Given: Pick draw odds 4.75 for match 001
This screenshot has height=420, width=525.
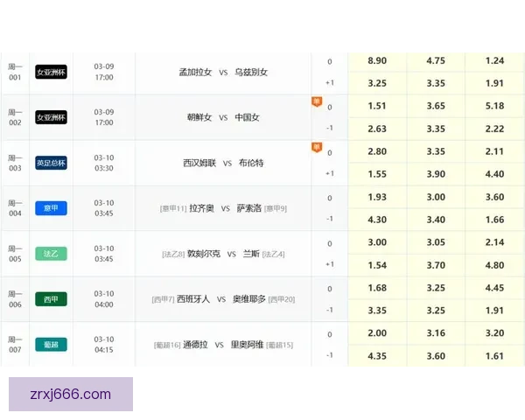Looking at the screenshot, I should (436, 60).
